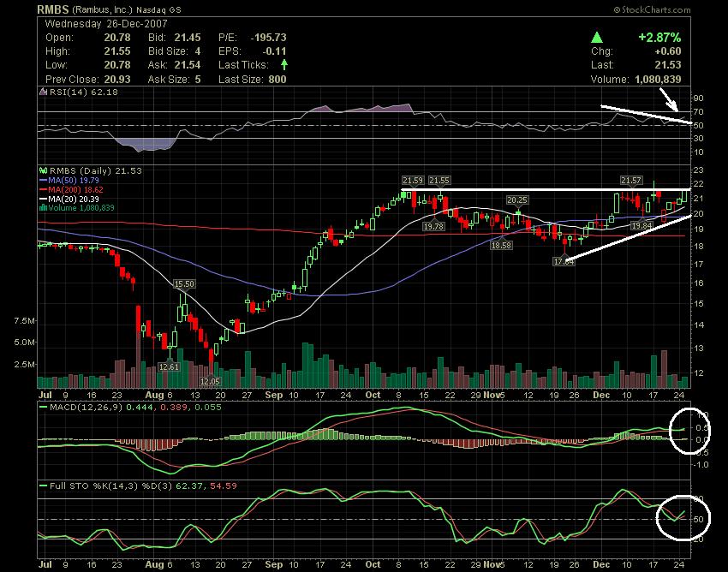Click the Ask value 21.54

pos(188,65)
